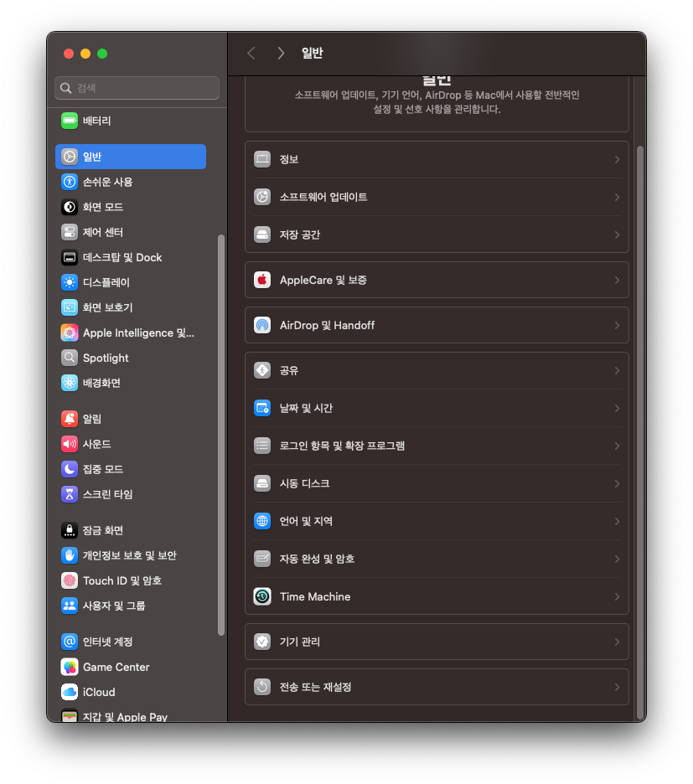Open the Game Center icon
The width and height of the screenshot is (693, 784).
70,667
